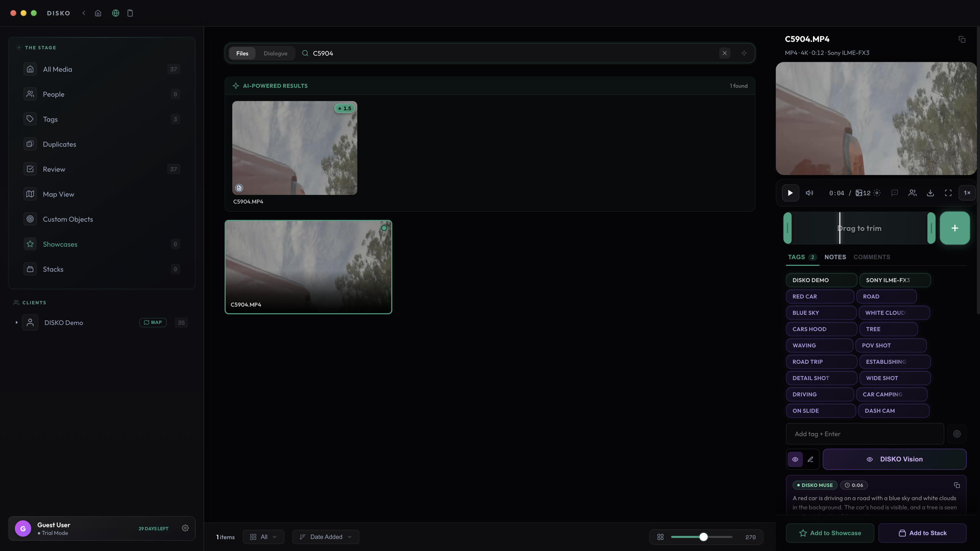This screenshot has height=551, width=980.
Task: Play the C5904.MP4 video preview
Action: coord(790,193)
